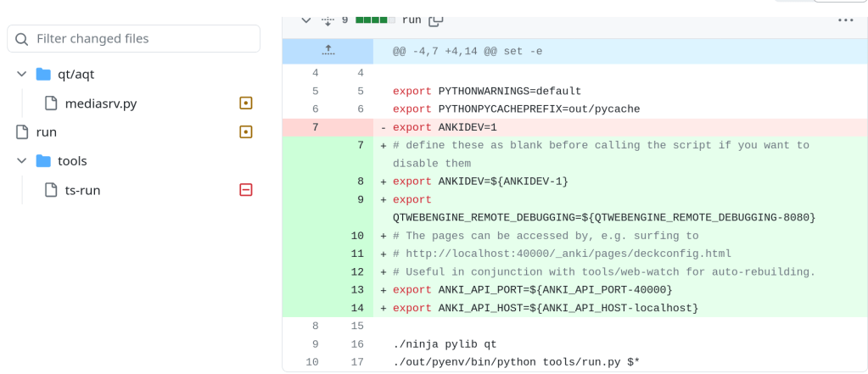Select the run file in the tree
868x374 pixels.
pos(47,132)
